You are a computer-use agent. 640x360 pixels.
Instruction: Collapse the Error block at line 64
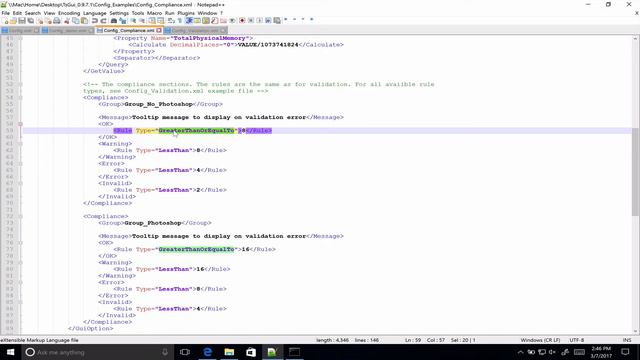click(20, 163)
